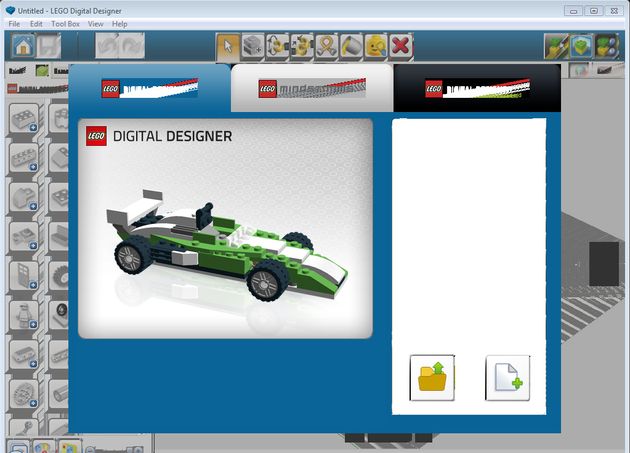Select the Hinge rotation tool

tap(278, 47)
